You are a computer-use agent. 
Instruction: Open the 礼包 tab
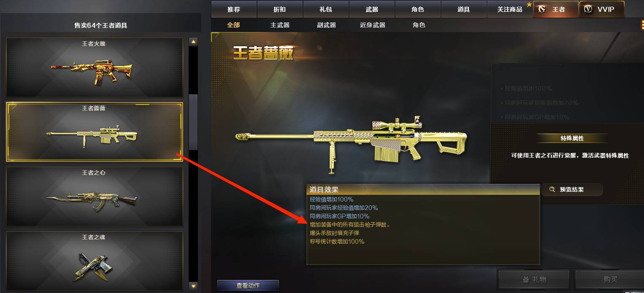click(326, 9)
